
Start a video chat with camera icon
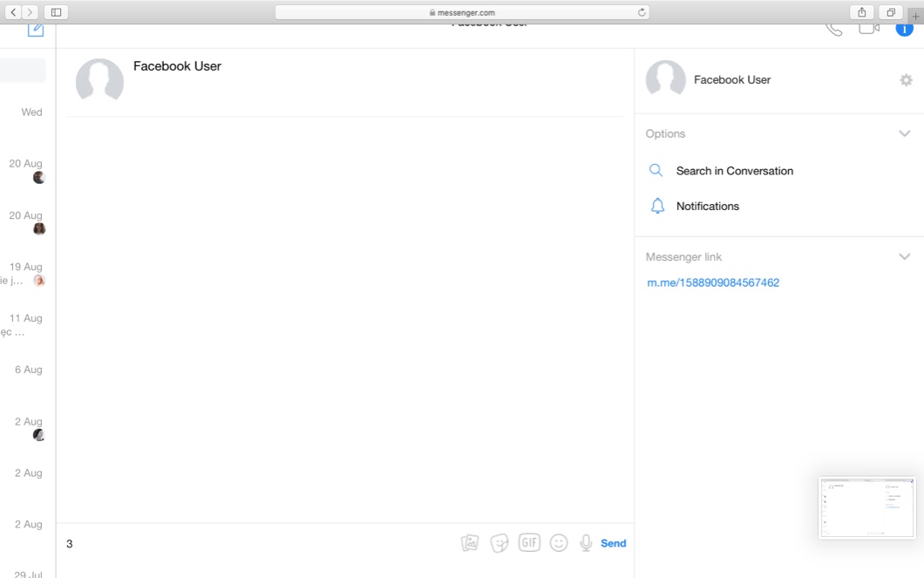point(868,29)
